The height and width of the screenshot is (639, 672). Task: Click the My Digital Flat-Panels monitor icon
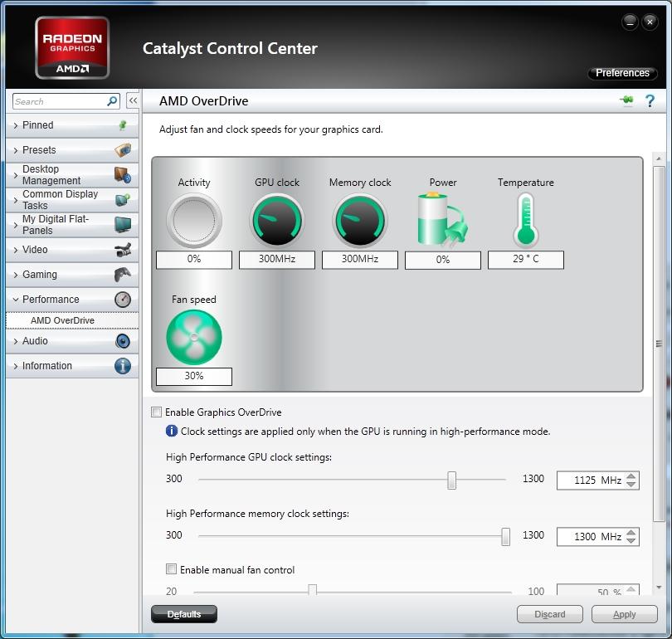pos(123,225)
